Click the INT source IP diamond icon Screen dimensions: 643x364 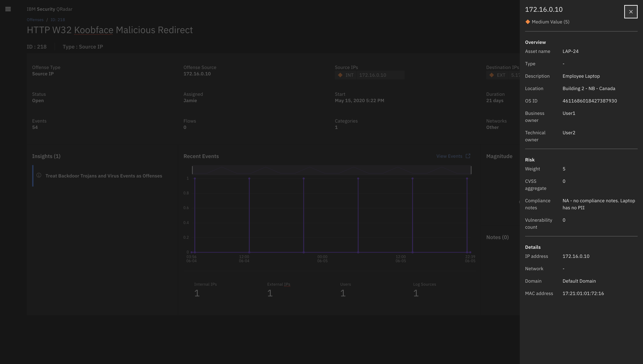click(340, 75)
